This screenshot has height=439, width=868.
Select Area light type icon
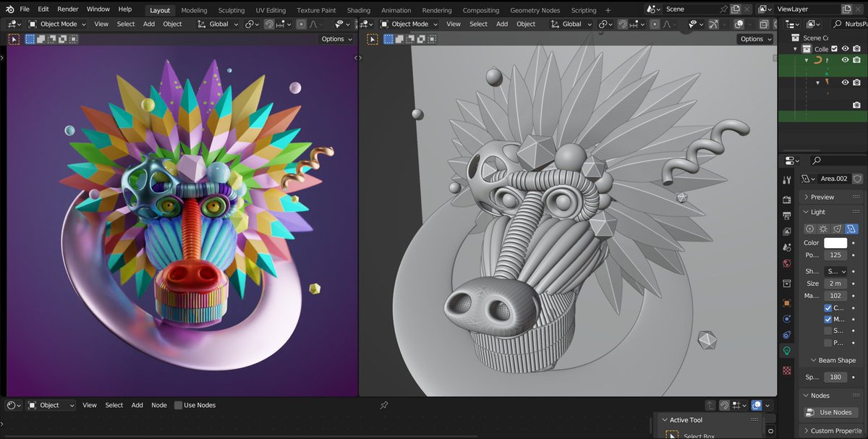pyautogui.click(x=851, y=229)
